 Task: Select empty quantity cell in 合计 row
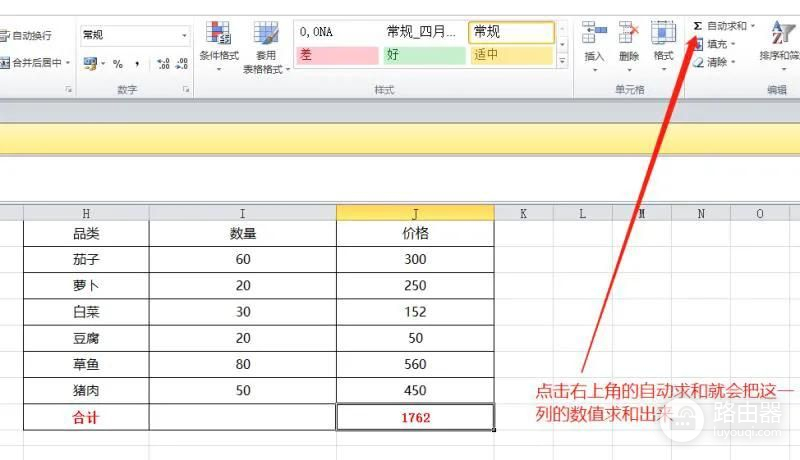(242, 417)
